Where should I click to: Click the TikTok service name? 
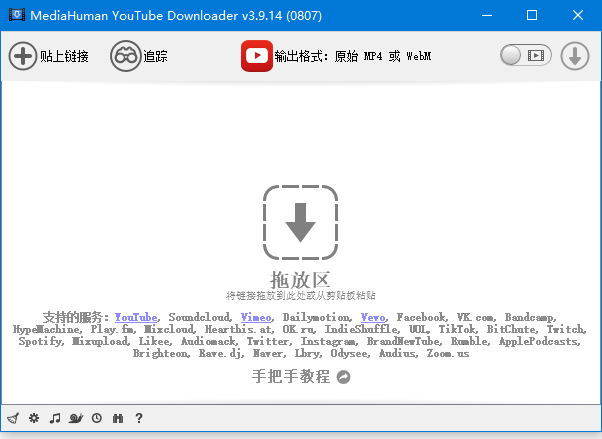[x=457, y=329]
